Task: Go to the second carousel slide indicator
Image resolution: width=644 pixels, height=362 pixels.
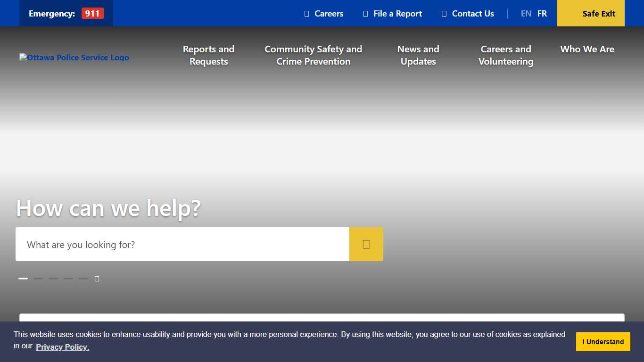Action: coord(38,279)
